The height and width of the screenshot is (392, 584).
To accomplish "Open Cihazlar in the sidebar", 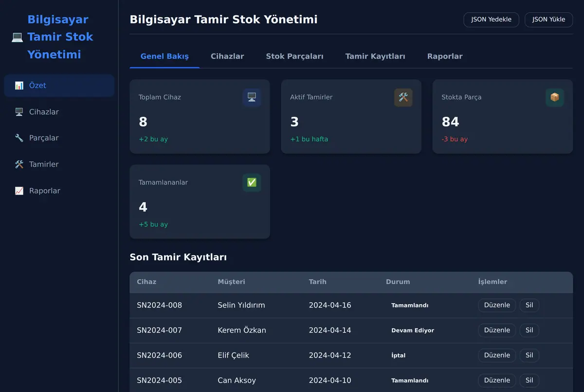I will click(59, 112).
